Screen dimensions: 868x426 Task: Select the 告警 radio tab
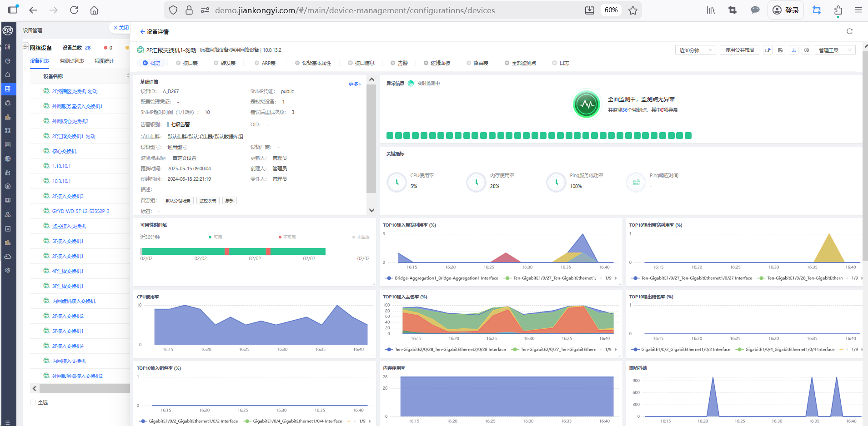tap(399, 63)
